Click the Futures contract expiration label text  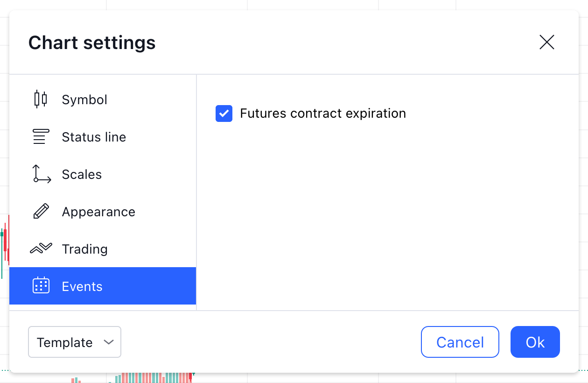coord(323,113)
